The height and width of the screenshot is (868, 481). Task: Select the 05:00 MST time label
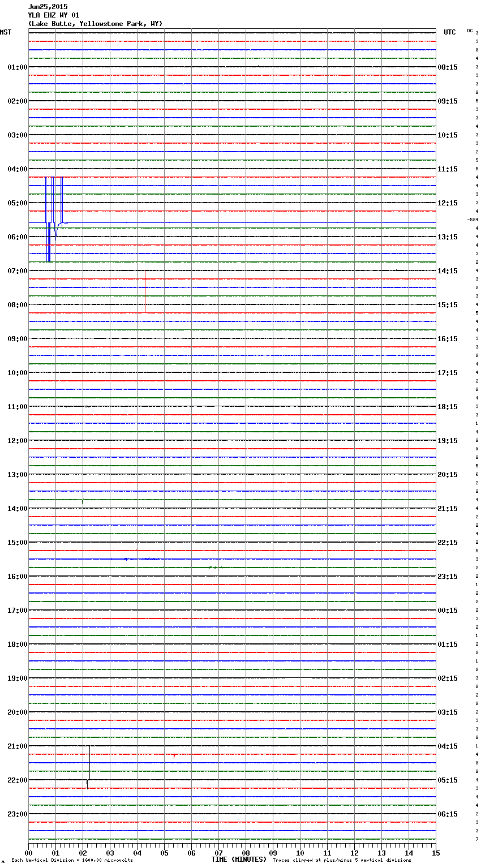pos(17,203)
